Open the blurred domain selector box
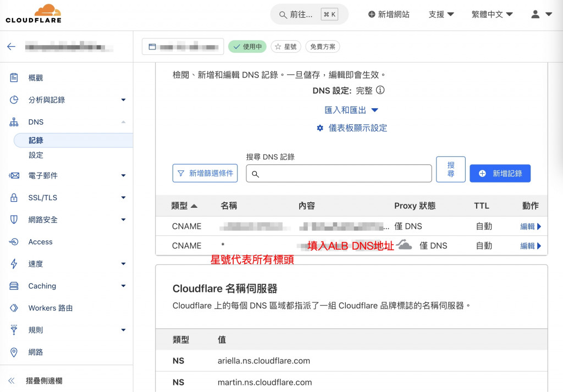Image resolution: width=563 pixels, height=392 pixels. pos(183,47)
